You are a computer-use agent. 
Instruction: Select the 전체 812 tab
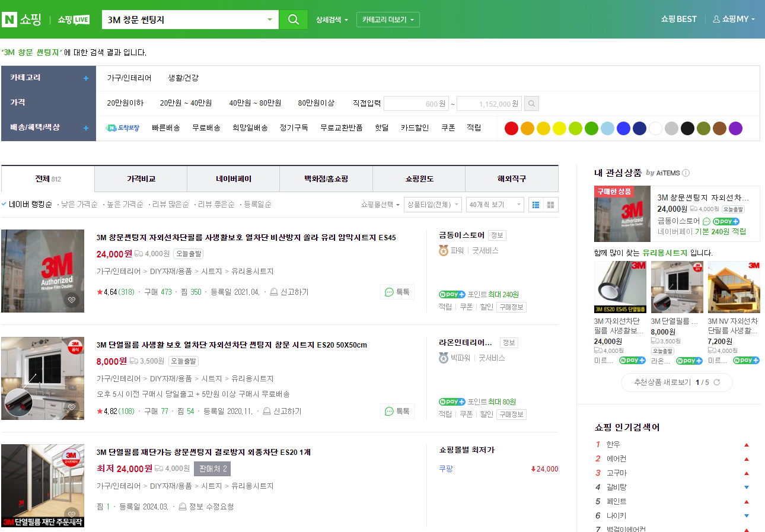click(48, 179)
